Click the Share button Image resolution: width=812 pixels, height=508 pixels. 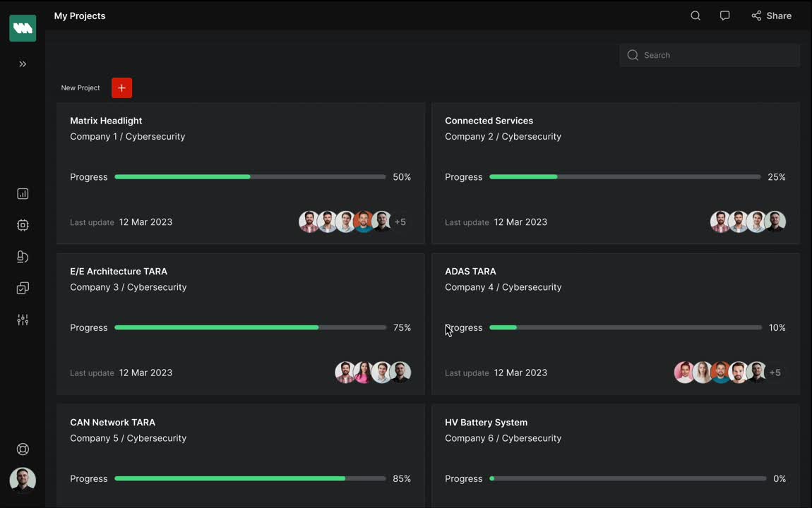point(771,16)
